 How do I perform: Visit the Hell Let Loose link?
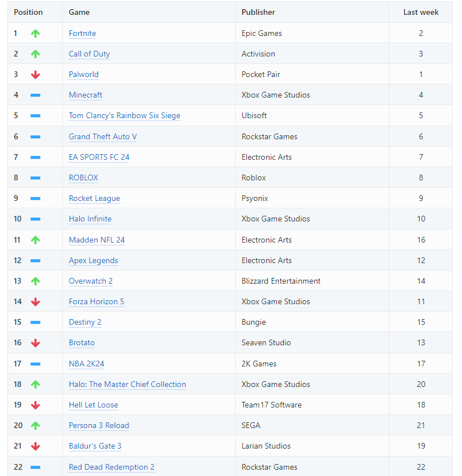click(x=94, y=405)
